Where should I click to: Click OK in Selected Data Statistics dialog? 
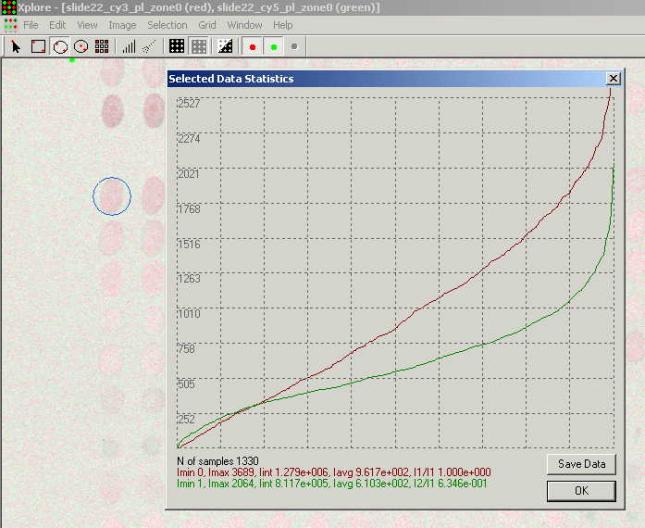581,490
